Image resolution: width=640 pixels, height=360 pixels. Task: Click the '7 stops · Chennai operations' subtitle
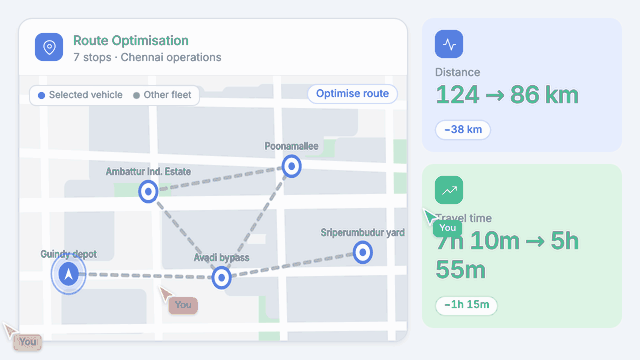click(147, 58)
